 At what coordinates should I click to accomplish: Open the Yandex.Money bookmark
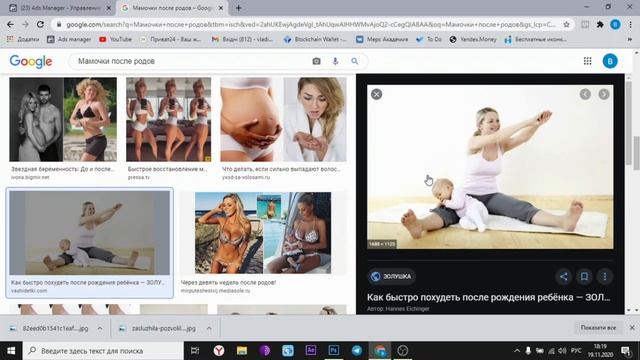coord(473,40)
